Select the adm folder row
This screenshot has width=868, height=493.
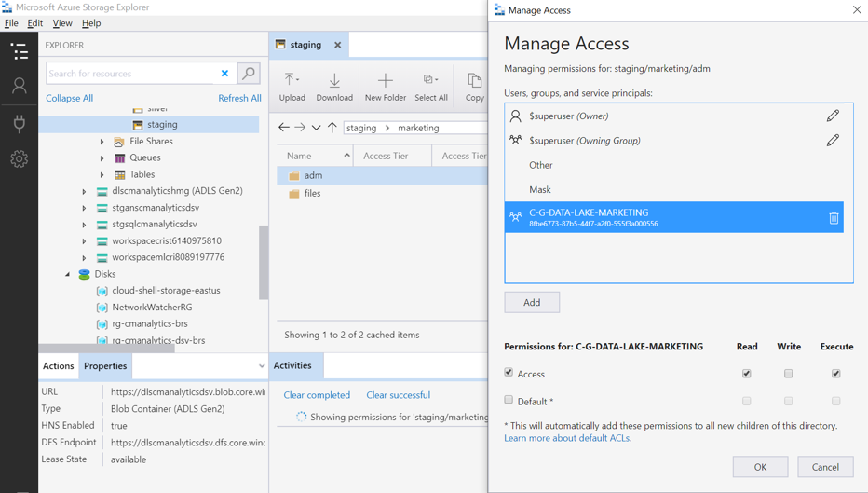click(382, 175)
